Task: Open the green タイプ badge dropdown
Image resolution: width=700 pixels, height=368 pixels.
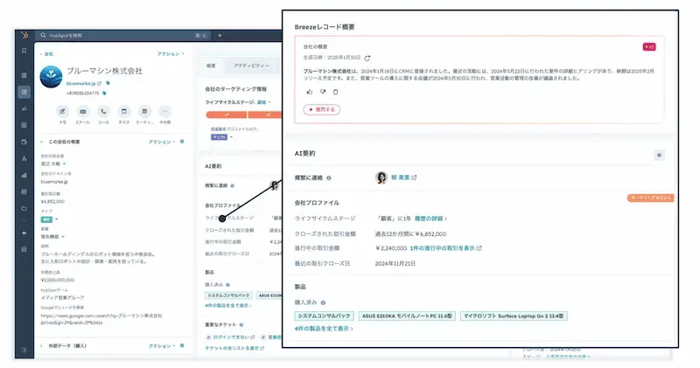Action: [x=49, y=219]
